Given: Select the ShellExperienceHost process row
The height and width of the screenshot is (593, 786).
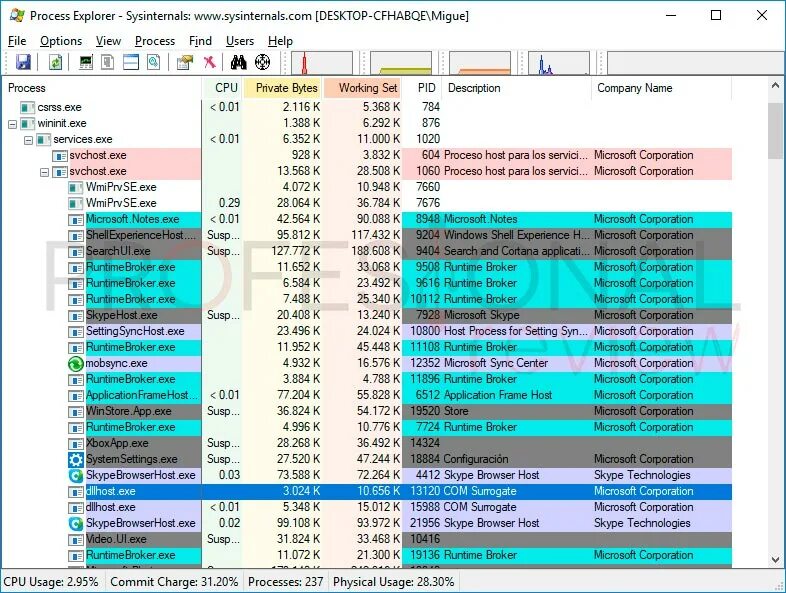Looking at the screenshot, I should coord(367,236).
